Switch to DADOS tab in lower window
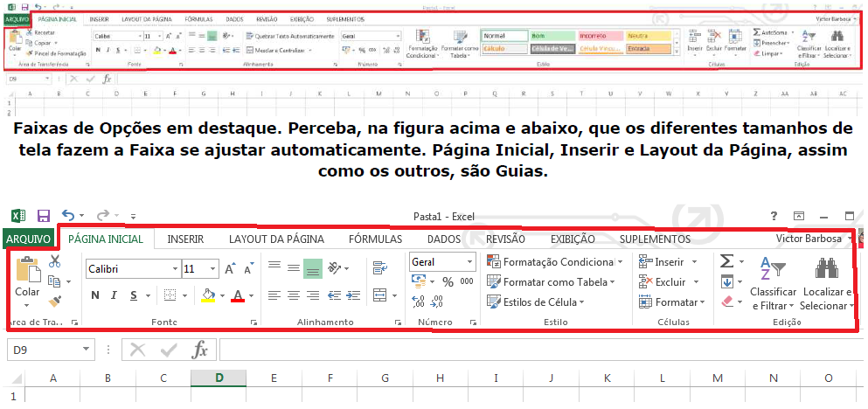The height and width of the screenshot is (409, 868). pos(444,239)
